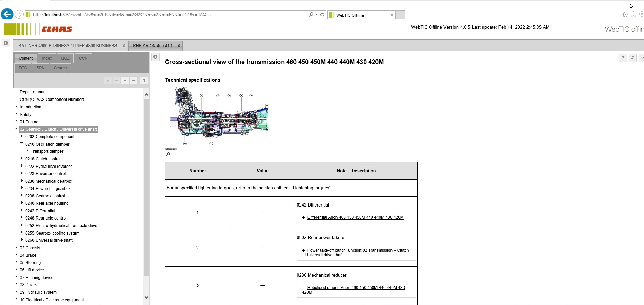Select 09 Hydraulic system item

[x=38, y=292]
